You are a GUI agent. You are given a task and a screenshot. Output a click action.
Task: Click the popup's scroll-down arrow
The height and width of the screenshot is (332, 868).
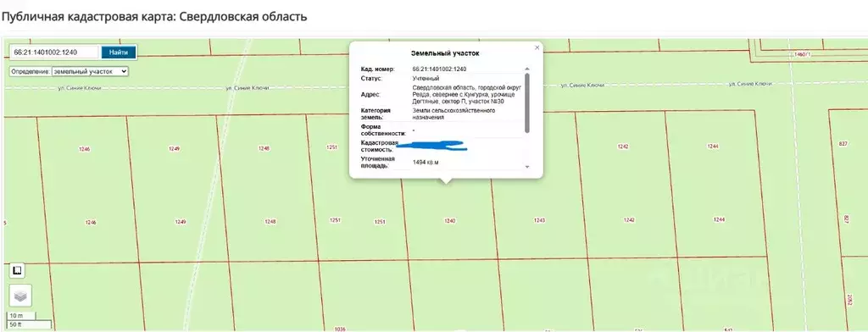coord(527,167)
